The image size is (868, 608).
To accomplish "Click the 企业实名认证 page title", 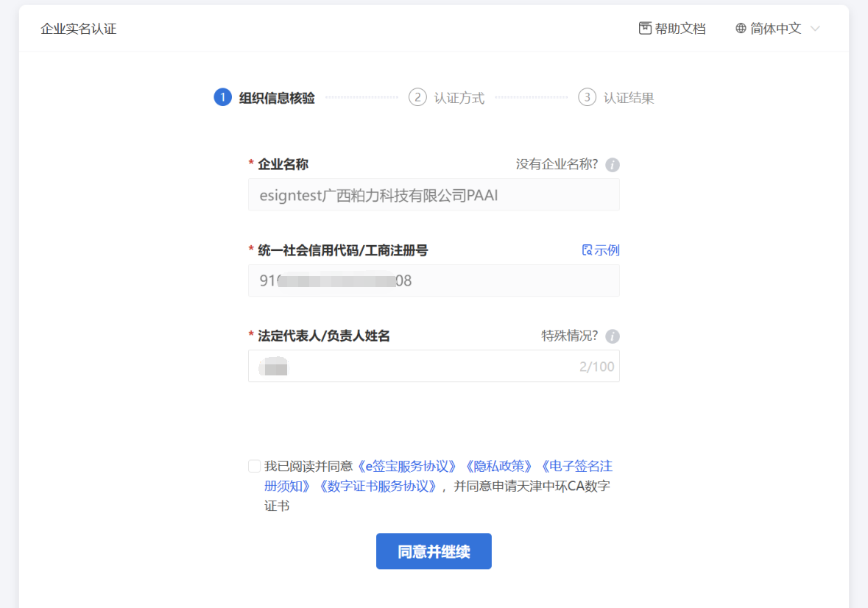I will [79, 29].
